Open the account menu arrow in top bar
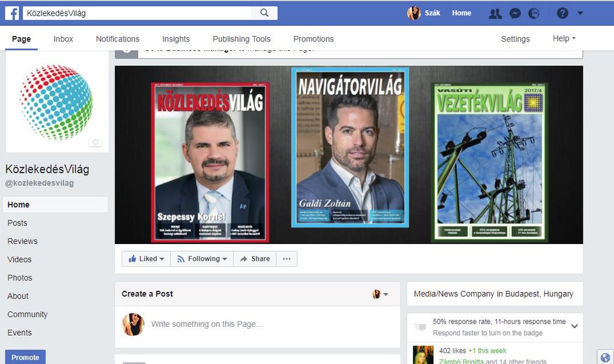Image resolution: width=614 pixels, height=364 pixels. [580, 13]
